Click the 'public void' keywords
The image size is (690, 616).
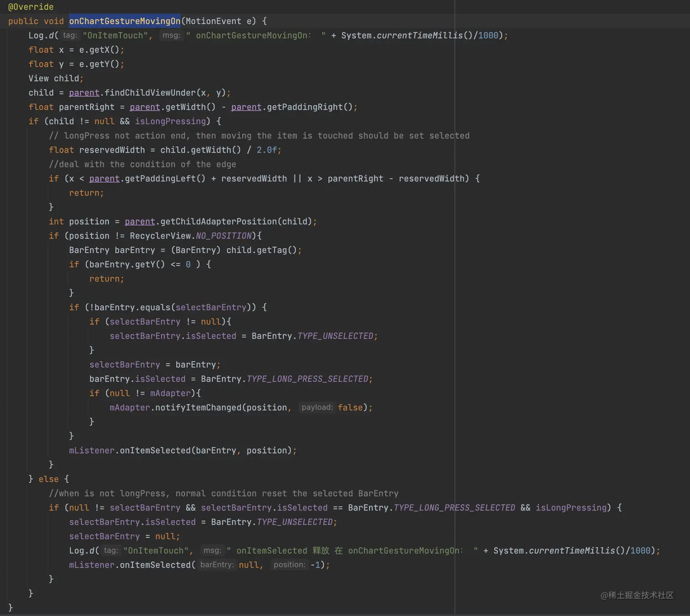coord(36,21)
